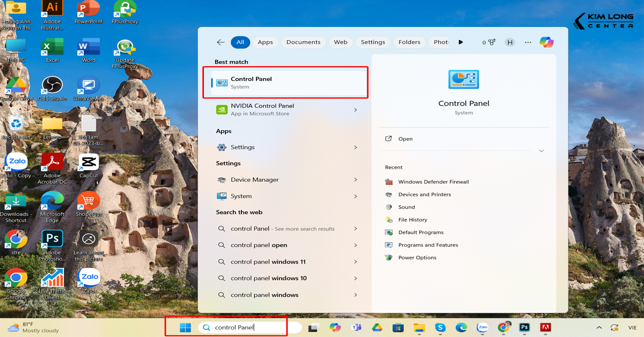This screenshot has width=644, height=337.
Task: Launch Photoshop from the taskbar
Action: tap(524, 327)
